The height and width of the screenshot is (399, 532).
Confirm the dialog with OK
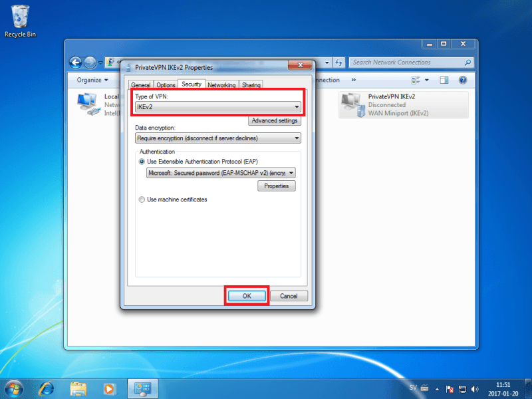click(x=247, y=296)
